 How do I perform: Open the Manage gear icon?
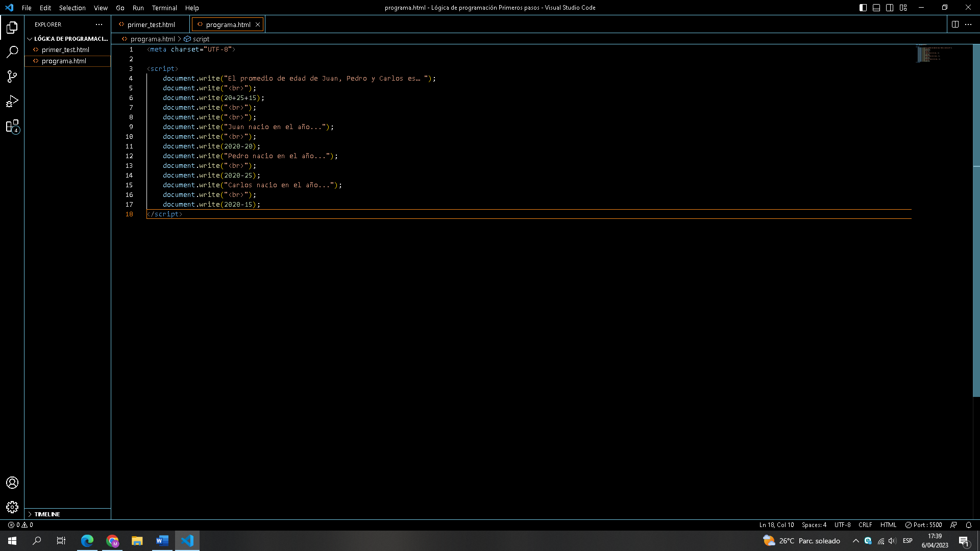tap(12, 507)
